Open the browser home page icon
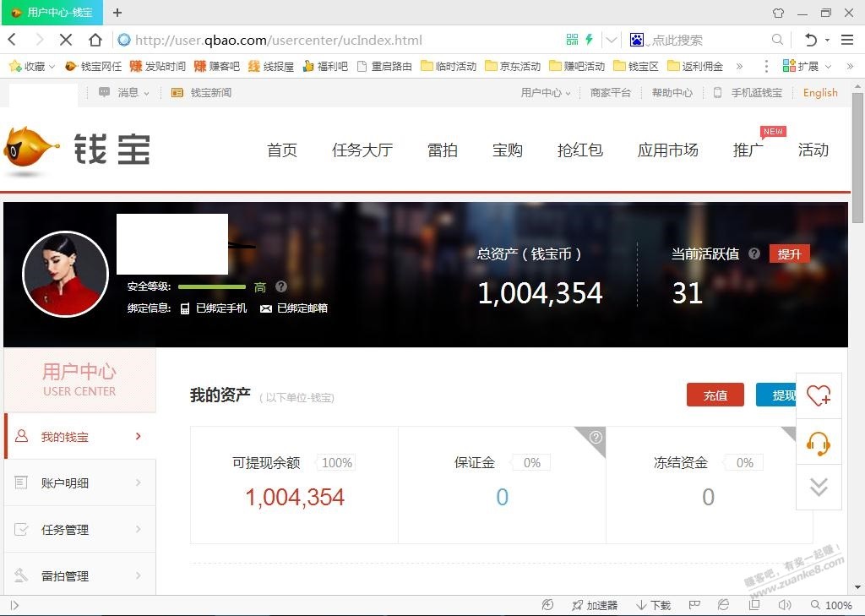Screen dimensions: 865x616 click(95, 40)
